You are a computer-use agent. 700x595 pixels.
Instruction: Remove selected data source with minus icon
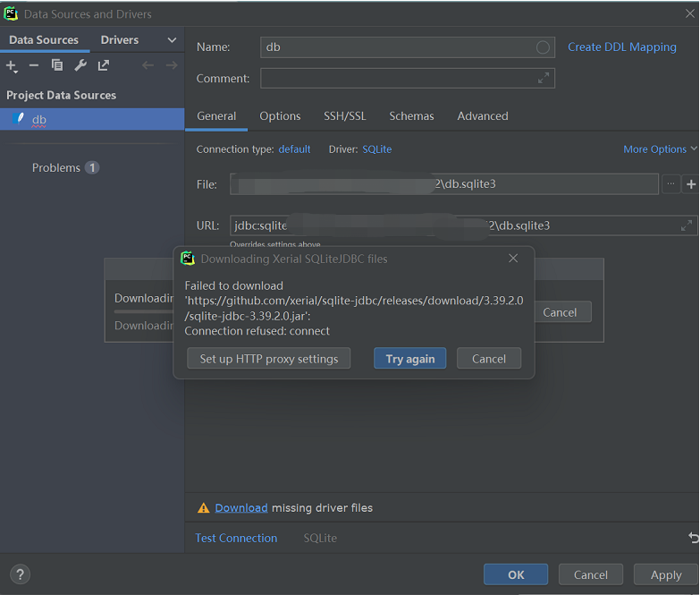click(x=34, y=65)
